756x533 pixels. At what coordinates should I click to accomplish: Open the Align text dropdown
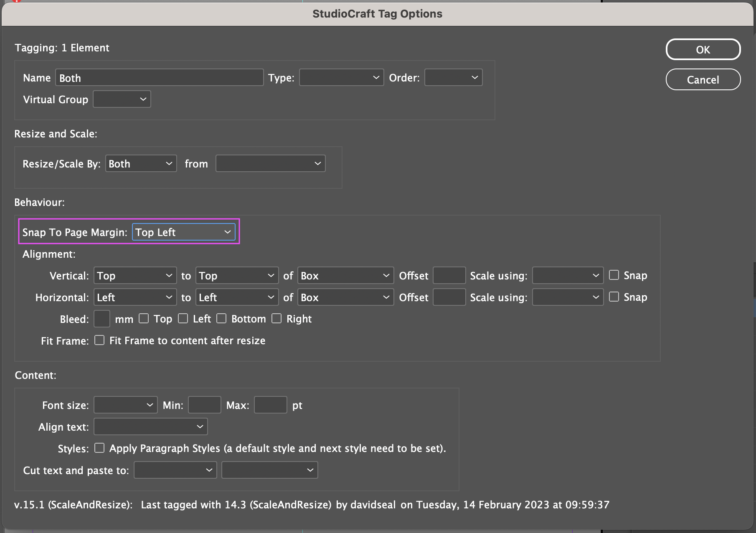[151, 427]
